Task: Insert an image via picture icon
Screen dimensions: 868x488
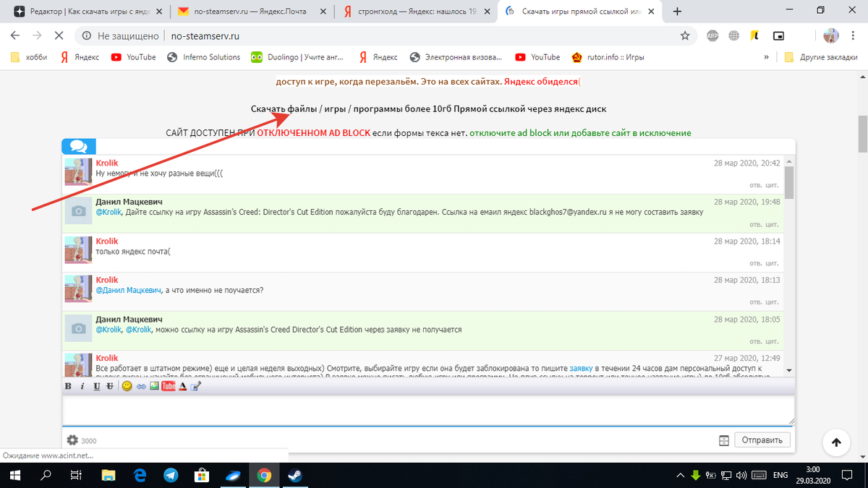Action: coord(154,387)
